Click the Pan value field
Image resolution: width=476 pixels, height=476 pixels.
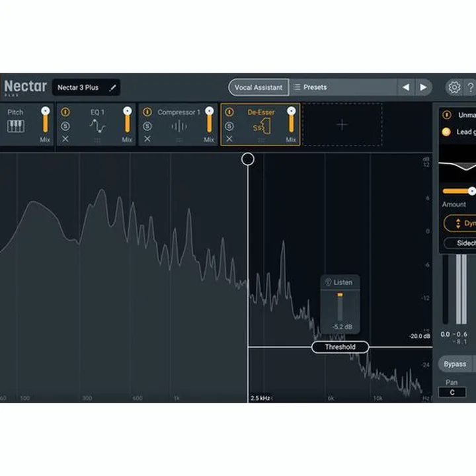tap(452, 392)
